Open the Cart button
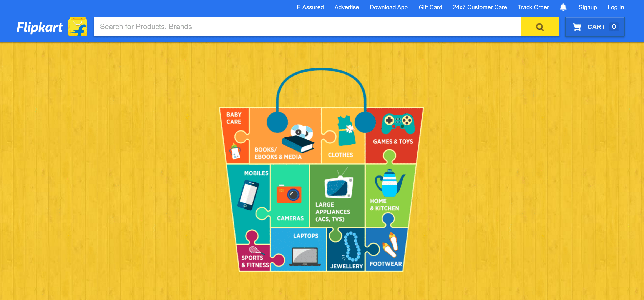This screenshot has height=300, width=644. click(595, 27)
